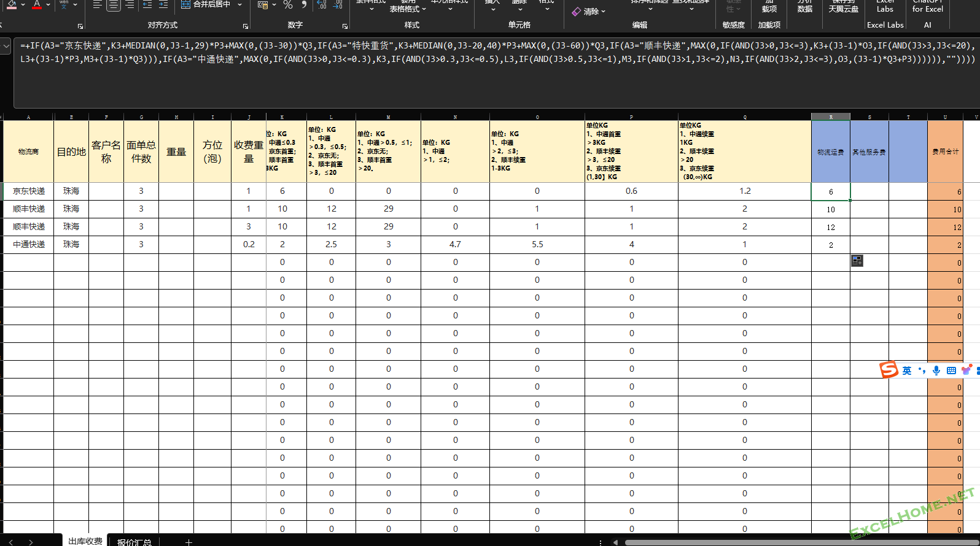Select 中通快递 cell in column A
980x546 pixels.
29,244
